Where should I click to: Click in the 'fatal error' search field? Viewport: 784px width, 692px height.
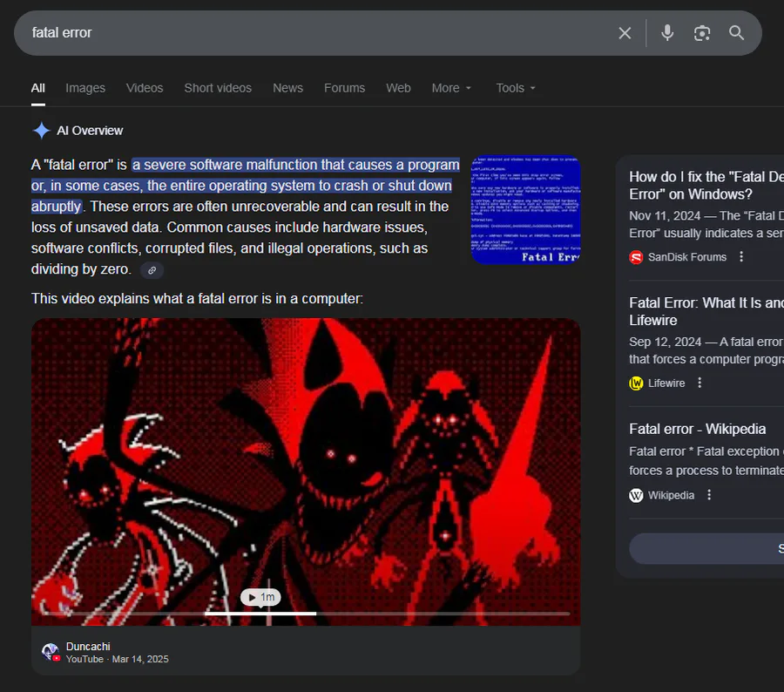pos(320,33)
